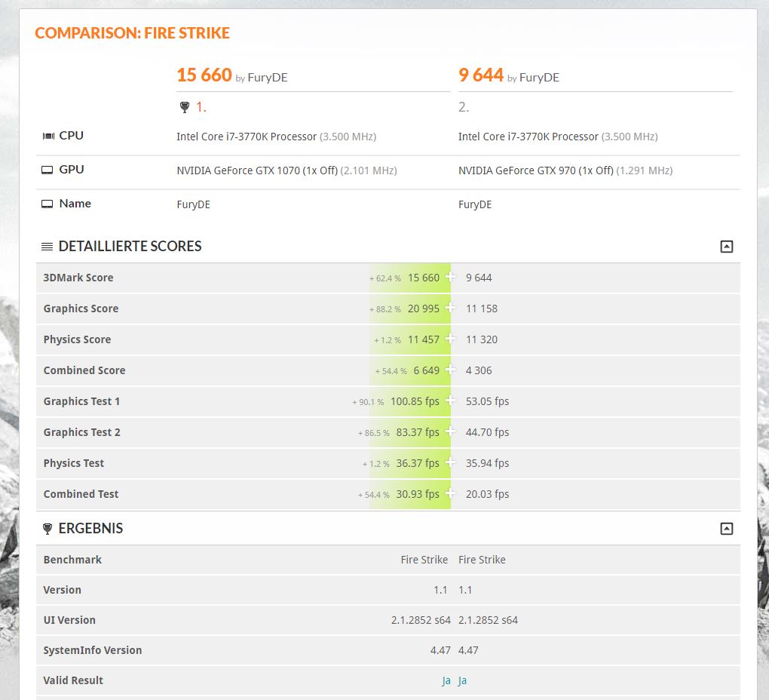Click the plus icon in Graphics Test 2 row
This screenshot has width=769, height=700.
click(450, 431)
